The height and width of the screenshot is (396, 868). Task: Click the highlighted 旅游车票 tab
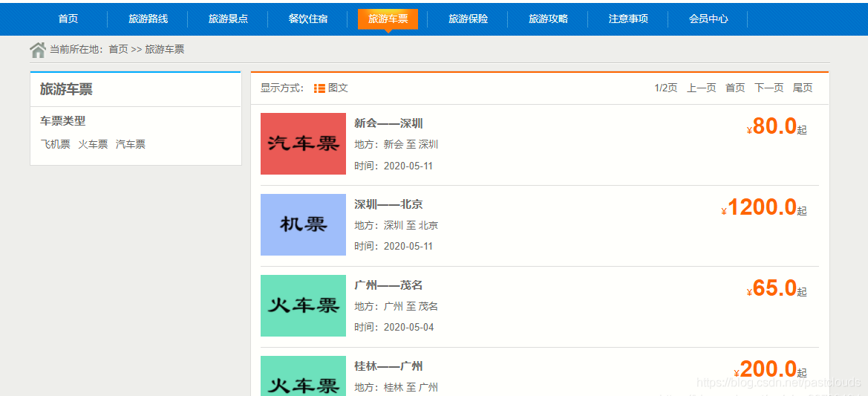click(x=388, y=19)
